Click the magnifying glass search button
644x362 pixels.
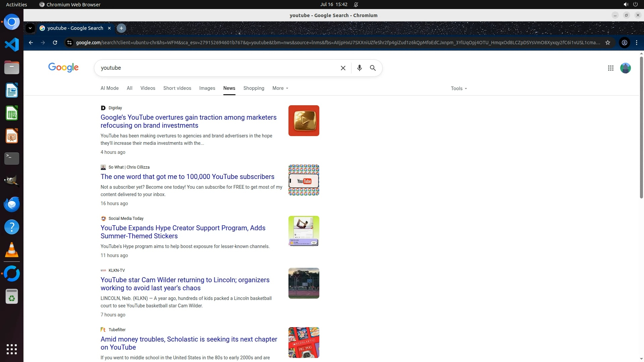coord(373,68)
